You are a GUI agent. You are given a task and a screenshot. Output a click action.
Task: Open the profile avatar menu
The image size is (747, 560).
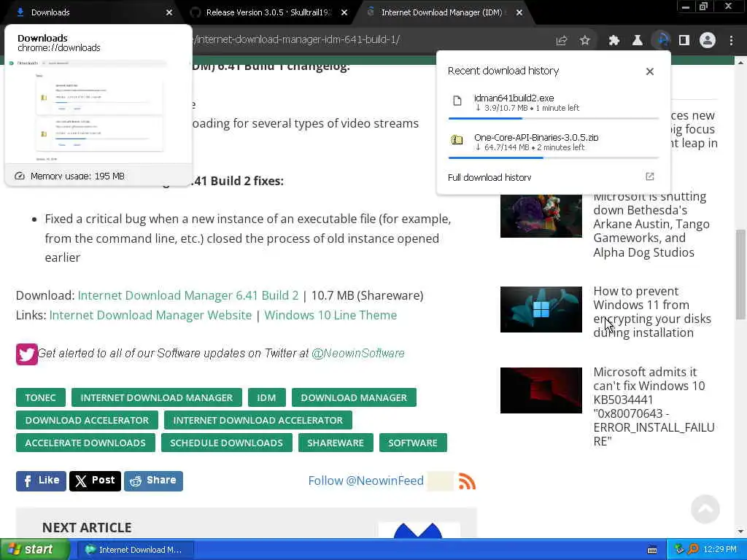[x=708, y=41]
